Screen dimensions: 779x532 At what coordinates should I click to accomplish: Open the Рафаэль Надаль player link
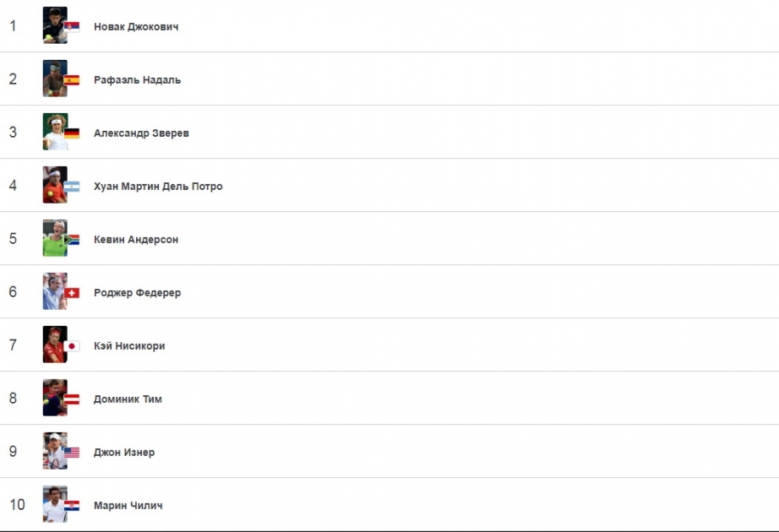137,80
